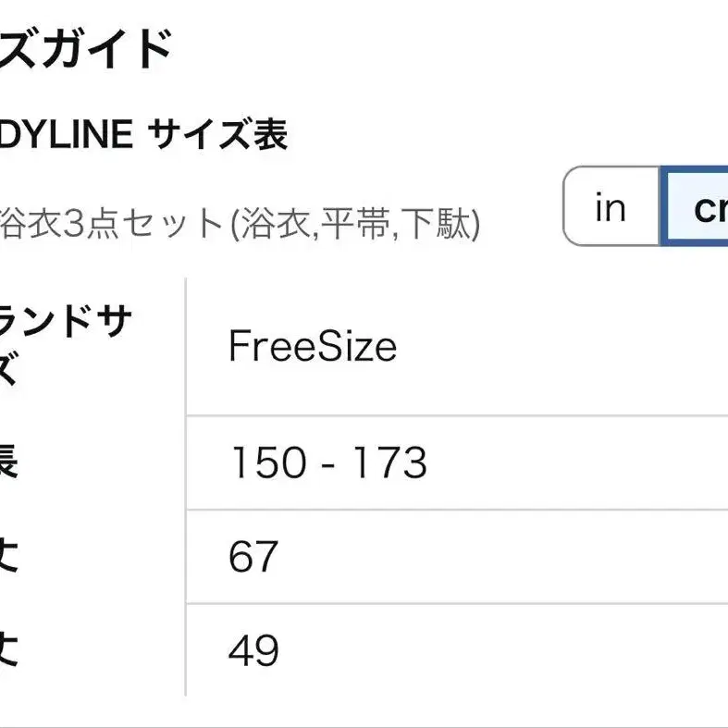Screen dimensions: 728x728
Task: Select the 浴衣3点セット product description
Action: [x=111, y=223]
